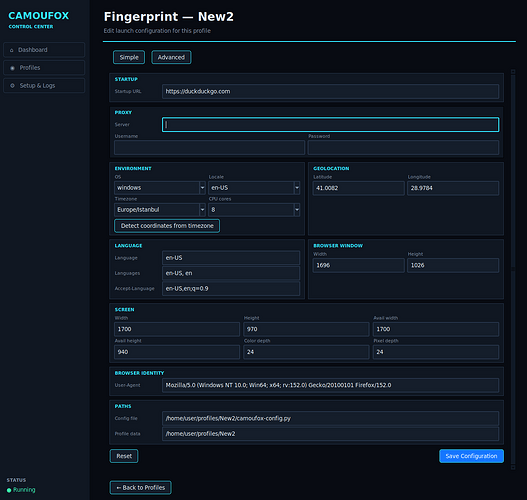
Task: Click the Save Configuration button
Action: coord(471,456)
